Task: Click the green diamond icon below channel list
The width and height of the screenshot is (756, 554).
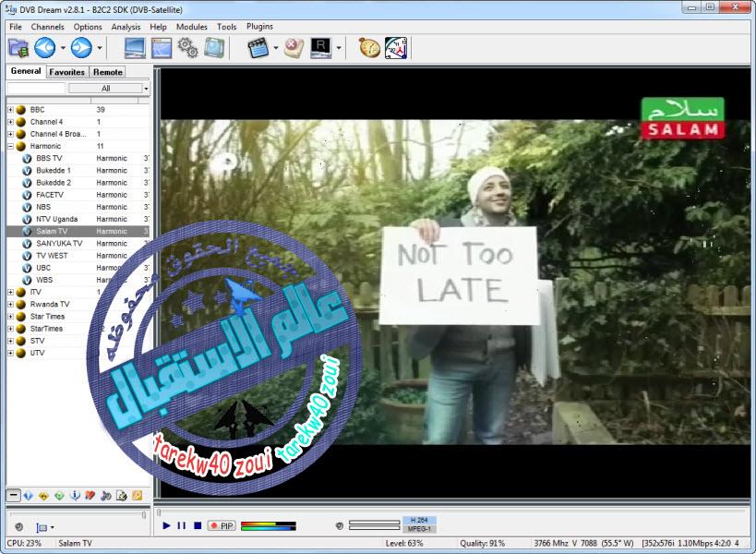Action: pos(59,496)
